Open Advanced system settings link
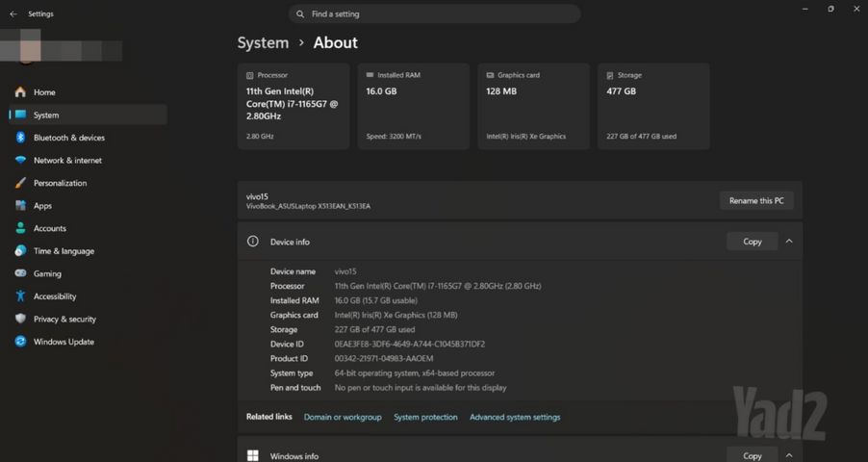This screenshot has height=462, width=868. pyautogui.click(x=515, y=417)
